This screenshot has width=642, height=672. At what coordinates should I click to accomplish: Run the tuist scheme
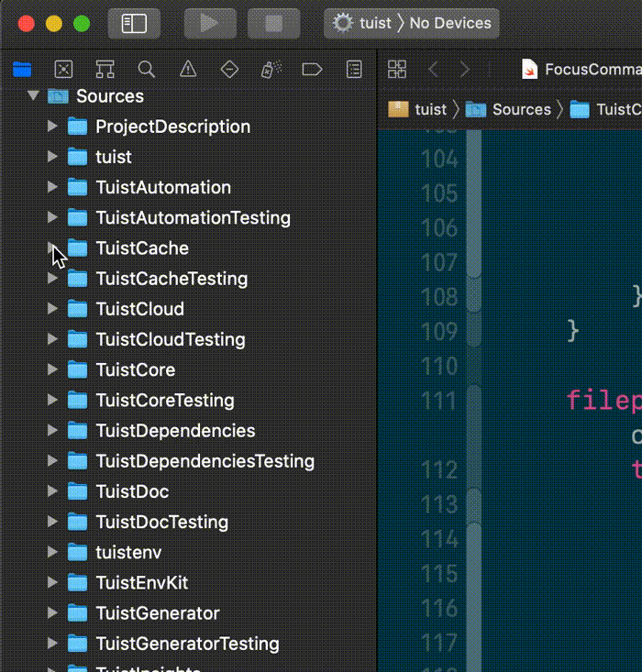pos(210,23)
